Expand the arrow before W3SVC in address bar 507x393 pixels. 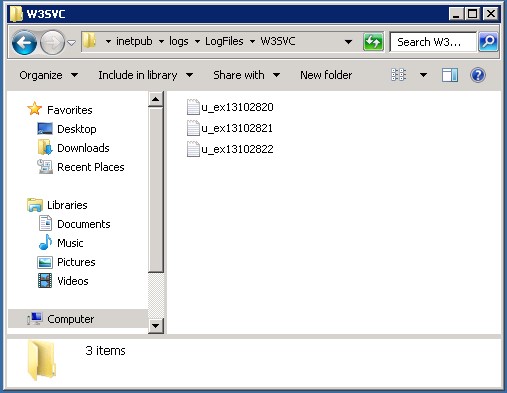pyautogui.click(x=252, y=42)
